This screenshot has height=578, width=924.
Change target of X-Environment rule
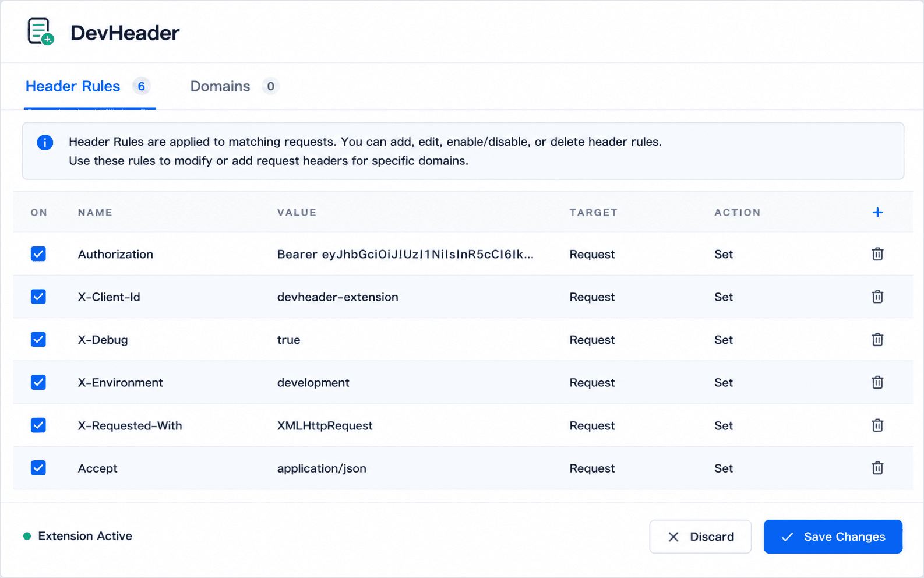tap(592, 382)
